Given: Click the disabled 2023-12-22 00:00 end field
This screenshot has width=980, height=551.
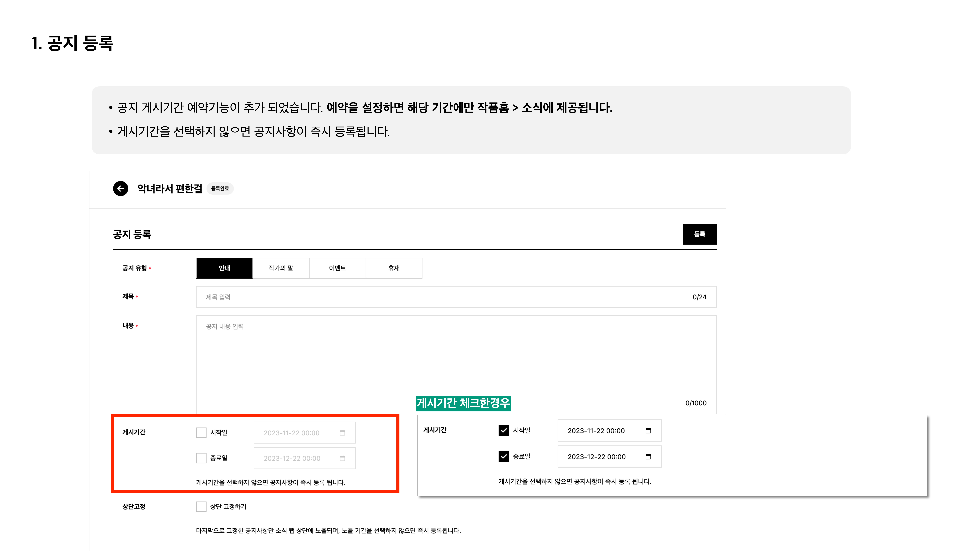Looking at the screenshot, I should coord(305,458).
